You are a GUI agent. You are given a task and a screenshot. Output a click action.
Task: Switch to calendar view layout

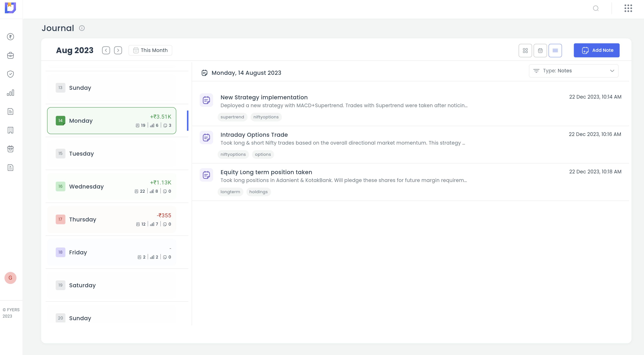(x=540, y=51)
